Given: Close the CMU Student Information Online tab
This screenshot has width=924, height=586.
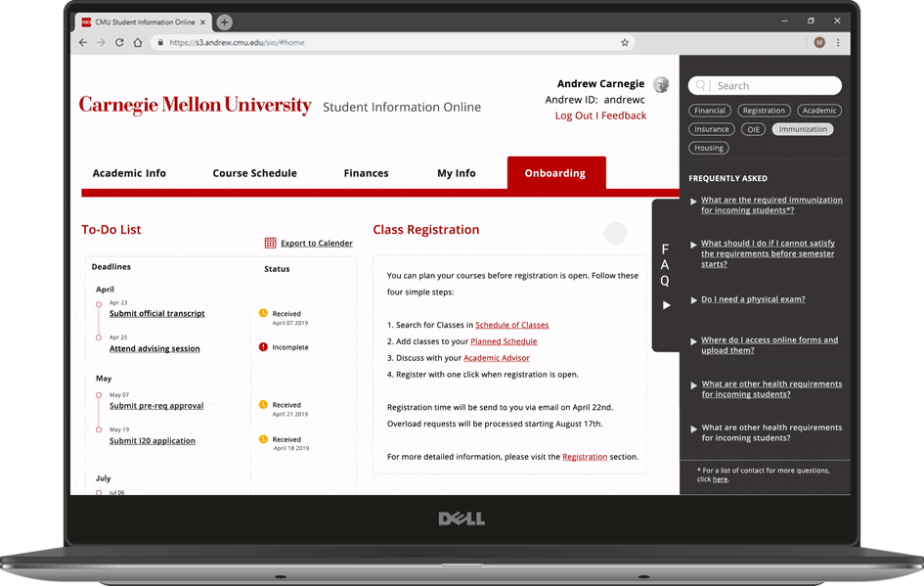Looking at the screenshot, I should click(x=202, y=23).
